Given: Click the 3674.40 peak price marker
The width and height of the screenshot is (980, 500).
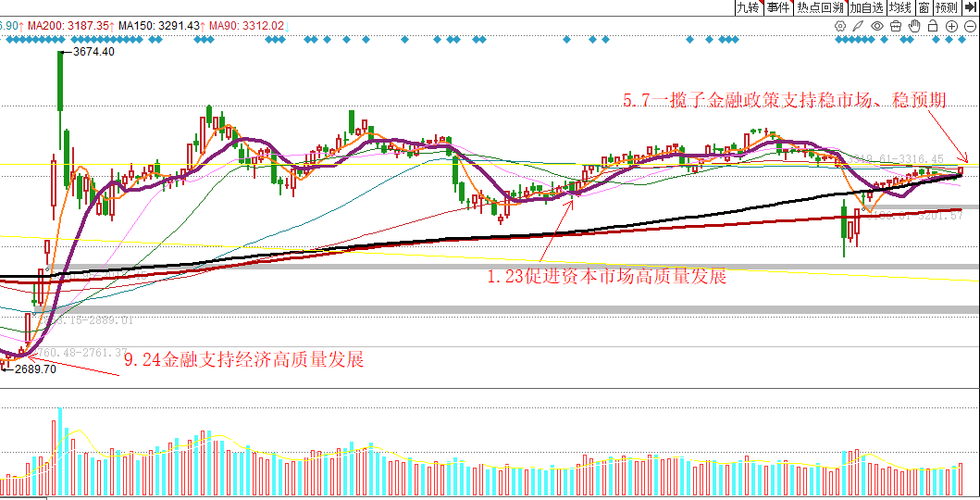Looking at the screenshot, I should (x=93, y=52).
